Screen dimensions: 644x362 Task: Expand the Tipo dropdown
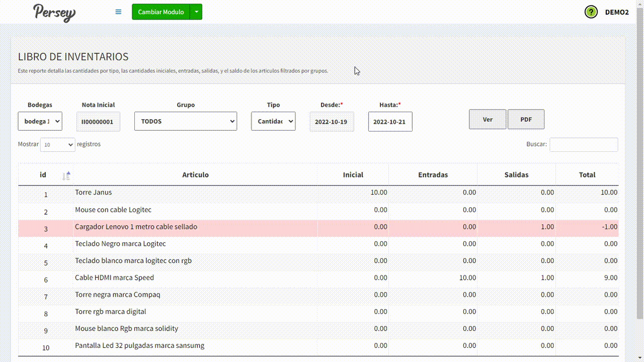pyautogui.click(x=273, y=121)
